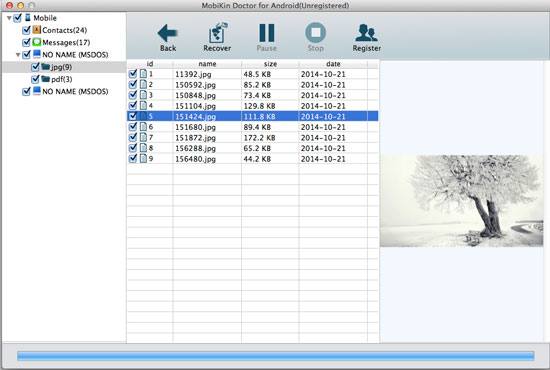The image size is (550, 370).
Task: Sort by the size column header
Action: click(x=270, y=64)
